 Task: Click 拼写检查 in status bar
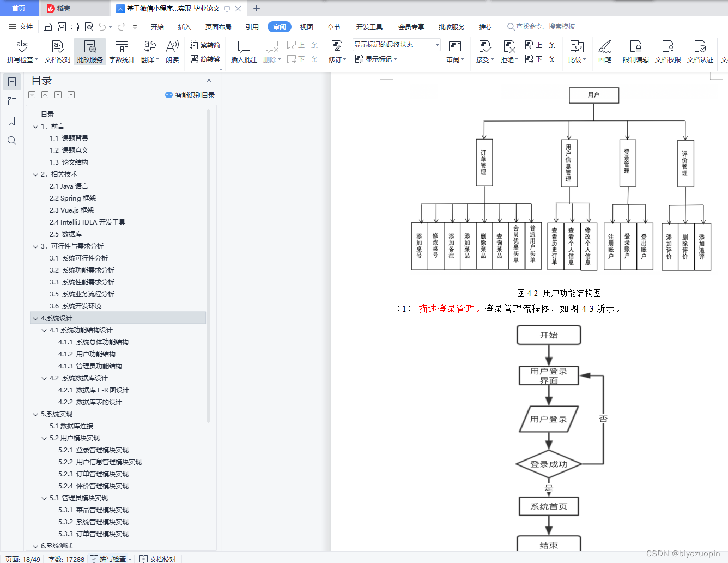111,559
